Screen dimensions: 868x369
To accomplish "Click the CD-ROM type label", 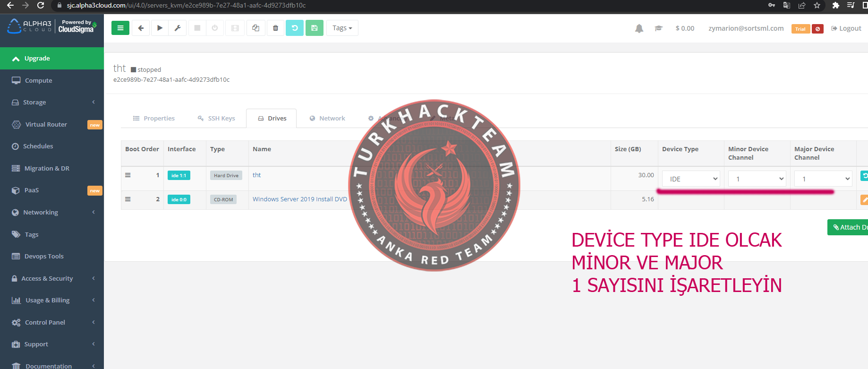I will [223, 199].
